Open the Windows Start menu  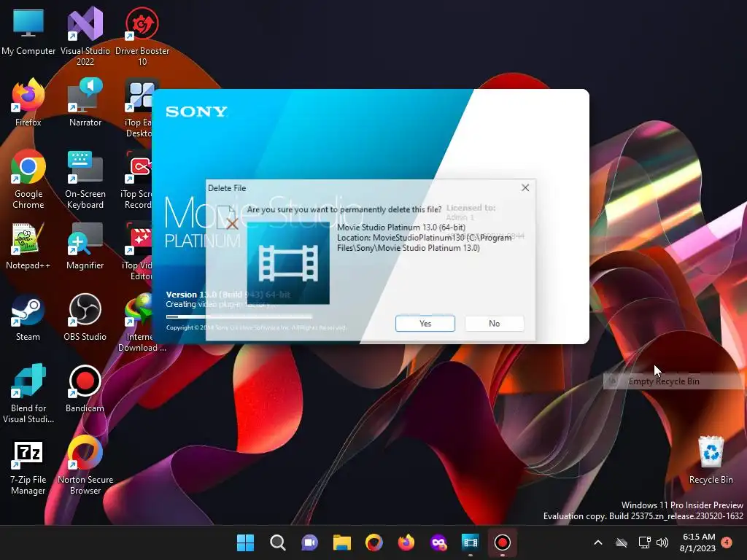click(x=245, y=542)
